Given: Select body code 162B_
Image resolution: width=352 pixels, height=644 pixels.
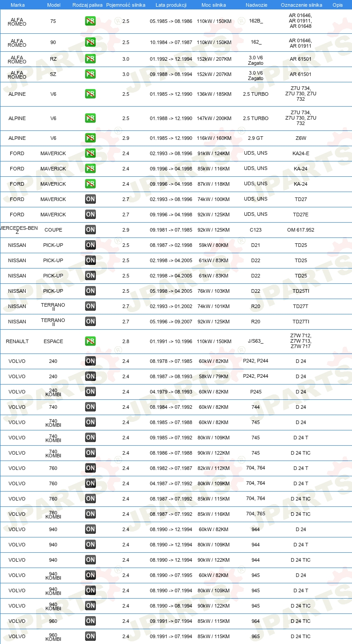Looking at the screenshot, I should click(256, 21).
